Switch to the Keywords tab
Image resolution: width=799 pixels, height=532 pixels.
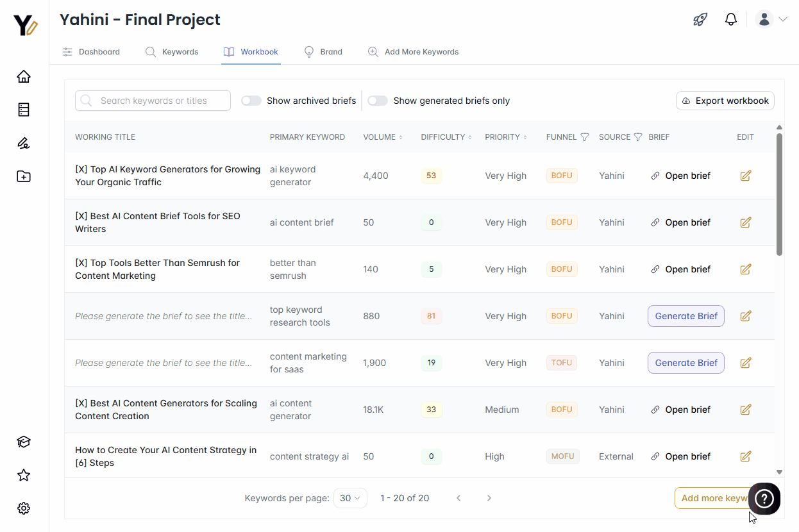pyautogui.click(x=172, y=51)
